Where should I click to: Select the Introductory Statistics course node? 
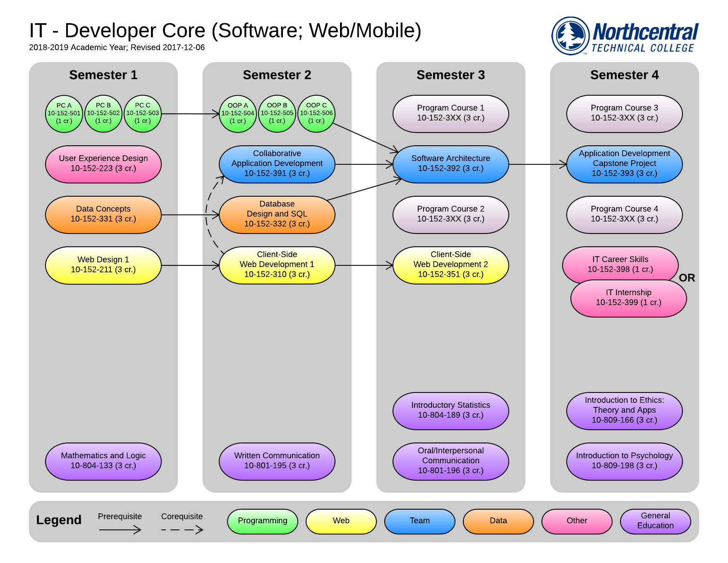click(450, 411)
